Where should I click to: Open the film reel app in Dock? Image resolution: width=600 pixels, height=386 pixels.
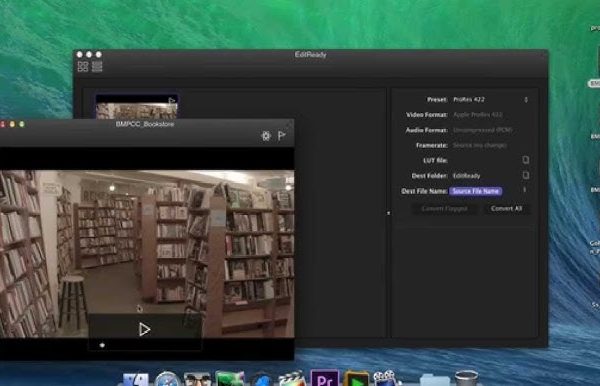click(x=386, y=378)
